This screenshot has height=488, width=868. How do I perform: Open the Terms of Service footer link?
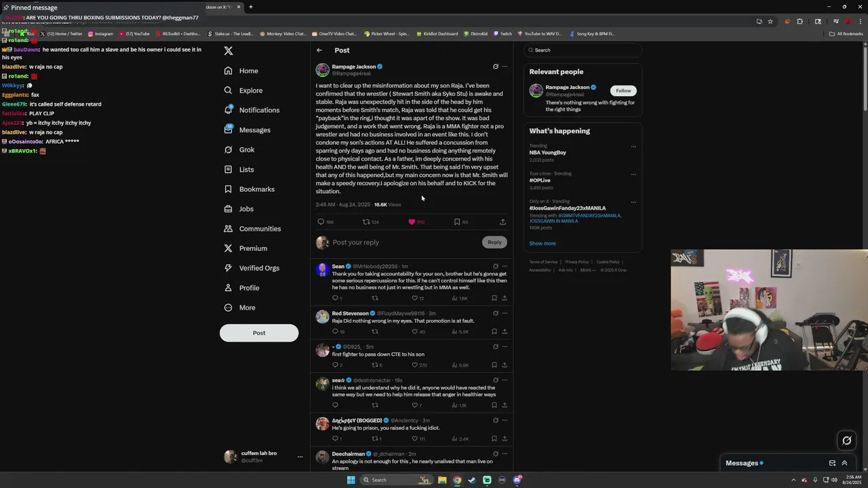click(543, 262)
